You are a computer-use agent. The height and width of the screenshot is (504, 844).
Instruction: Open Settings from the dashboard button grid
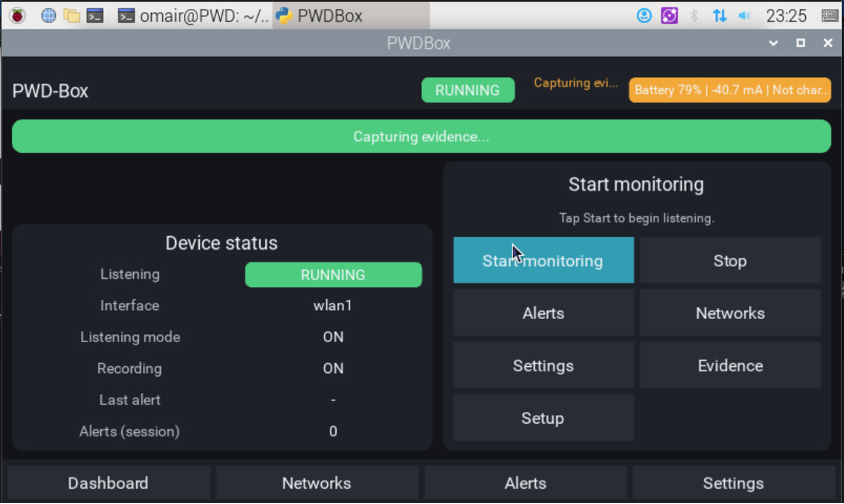543,366
